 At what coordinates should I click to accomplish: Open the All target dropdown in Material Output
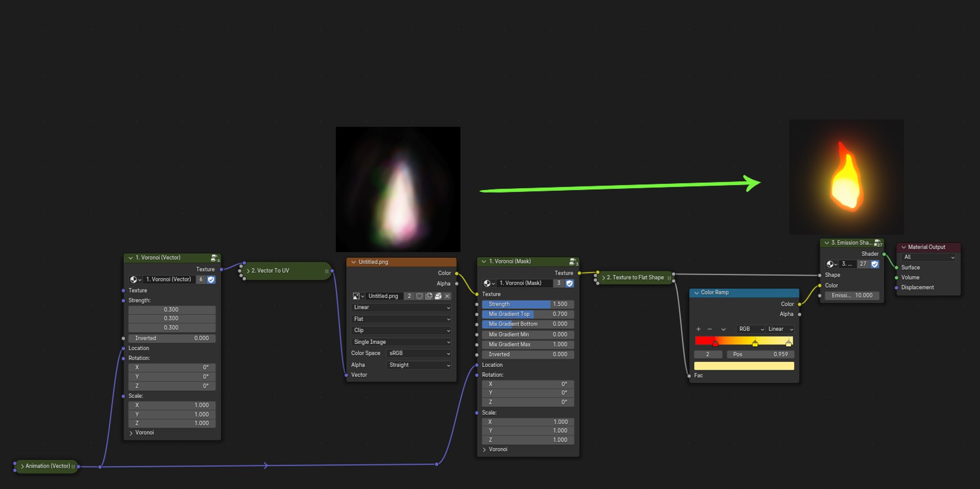928,257
